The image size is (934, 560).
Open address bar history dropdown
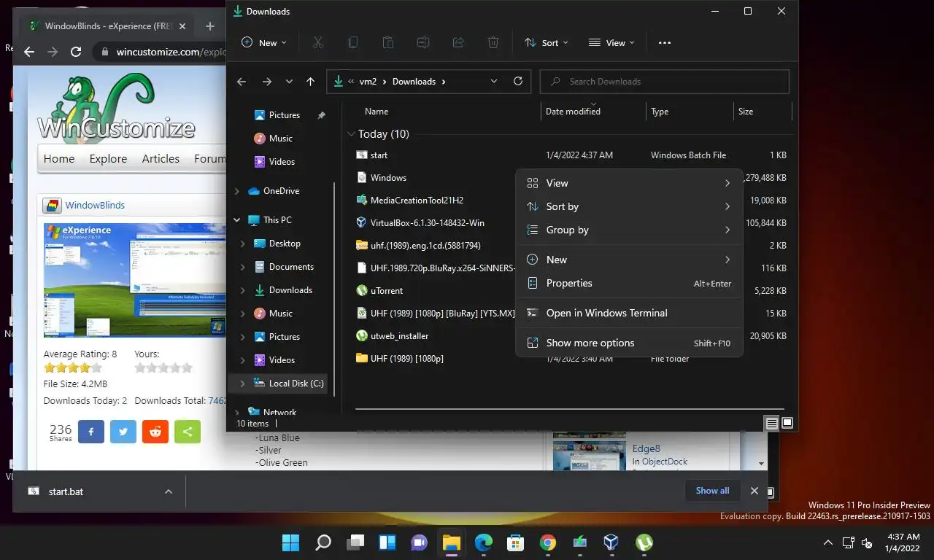pyautogui.click(x=494, y=82)
